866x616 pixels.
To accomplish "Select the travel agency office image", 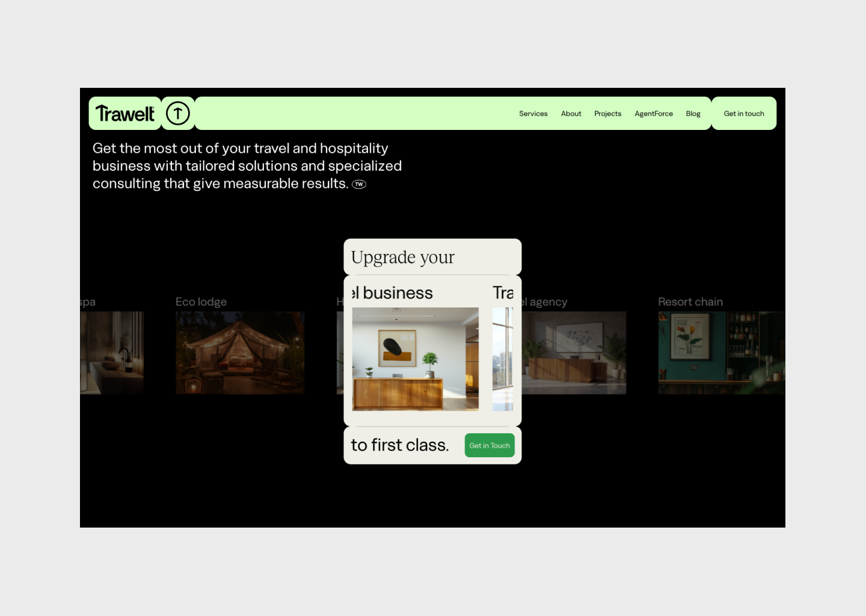I will point(573,353).
